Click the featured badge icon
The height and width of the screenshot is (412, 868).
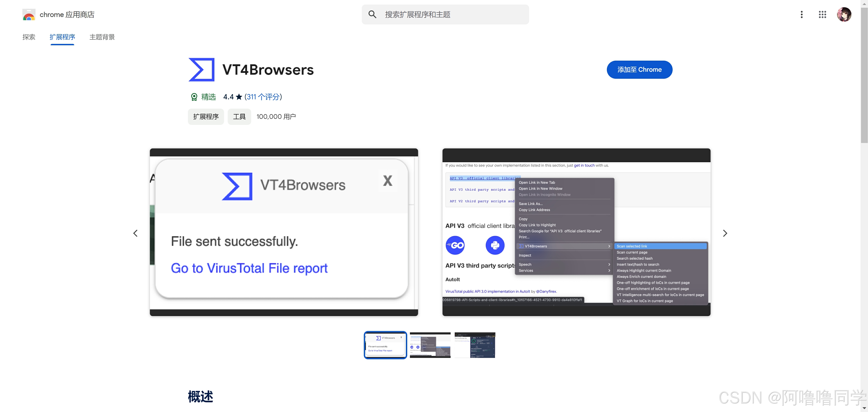pos(194,97)
